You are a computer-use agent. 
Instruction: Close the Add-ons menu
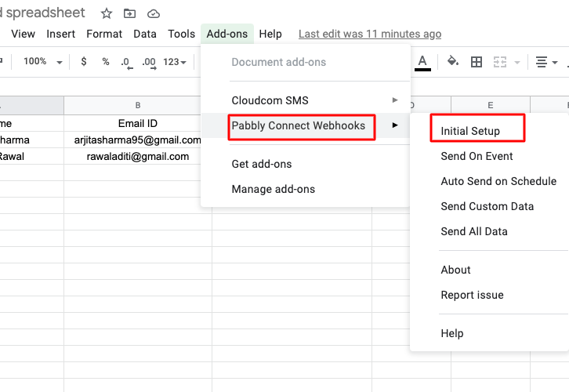[227, 34]
